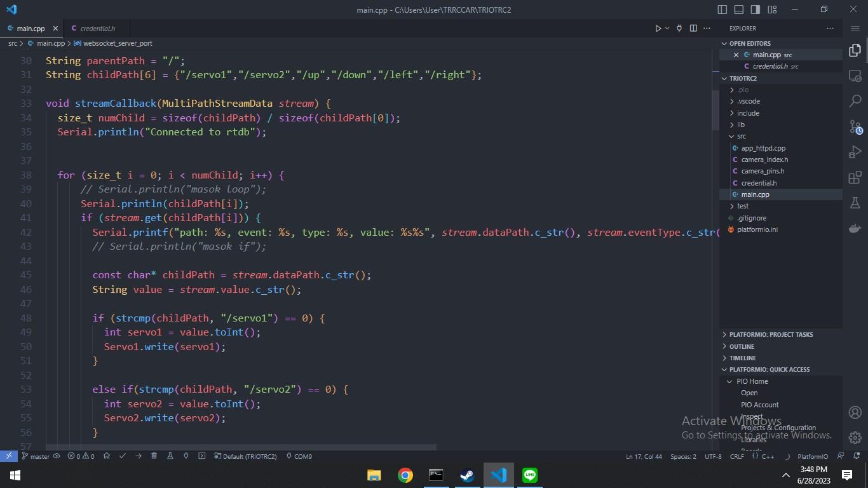Screen dimensions: 868x488
Task: Open the Explorer panel more actions menu
Action: (830, 29)
